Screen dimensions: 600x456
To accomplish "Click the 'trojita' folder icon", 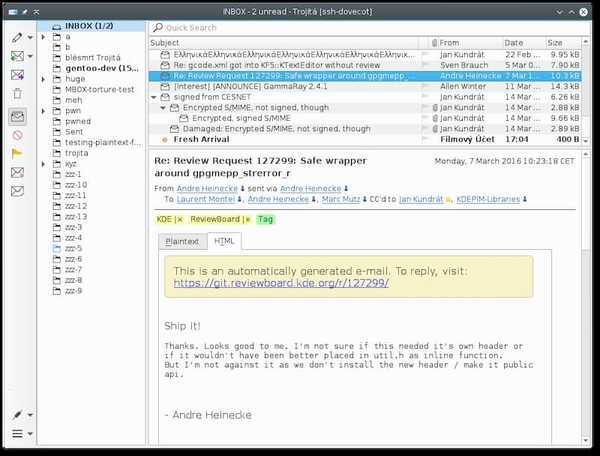I will point(57,153).
